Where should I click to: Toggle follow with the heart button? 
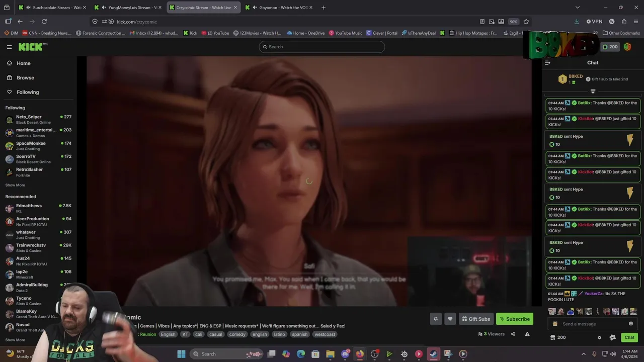coord(450,319)
